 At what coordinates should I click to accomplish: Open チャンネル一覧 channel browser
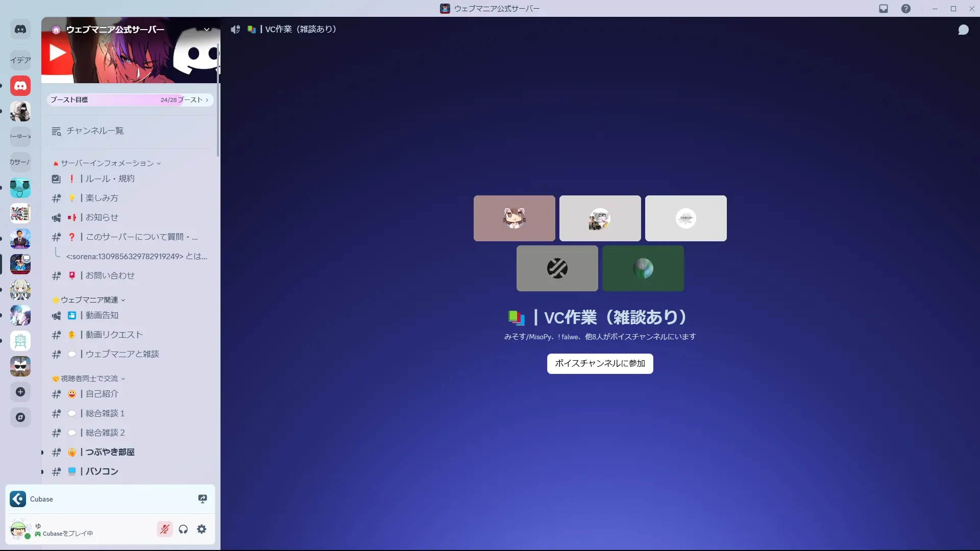click(x=94, y=131)
